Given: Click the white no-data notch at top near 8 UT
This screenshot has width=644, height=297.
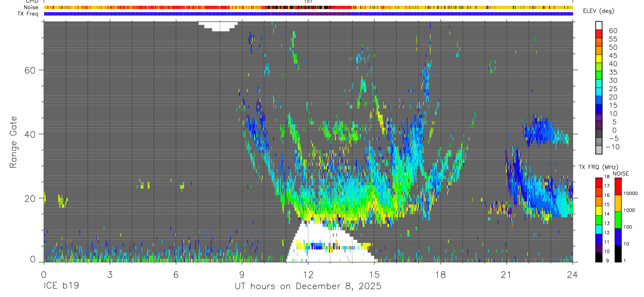Looking at the screenshot, I should point(219,26).
